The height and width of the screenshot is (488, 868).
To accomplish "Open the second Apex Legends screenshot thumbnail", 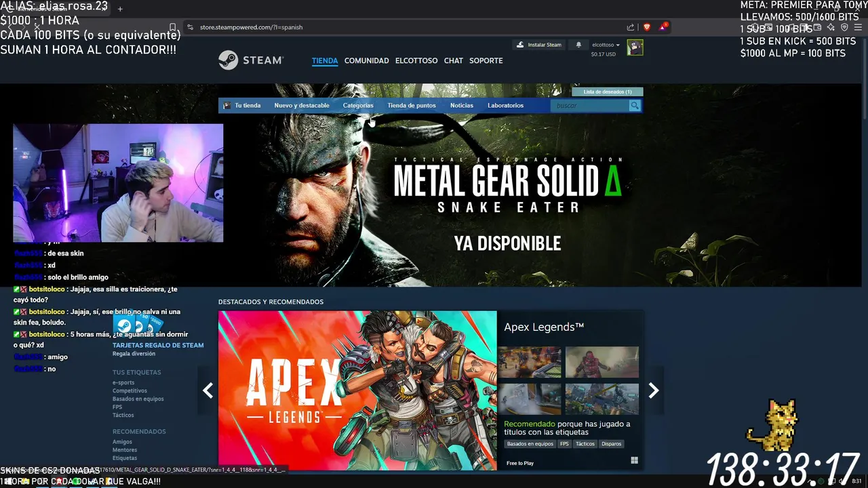I will coord(602,362).
